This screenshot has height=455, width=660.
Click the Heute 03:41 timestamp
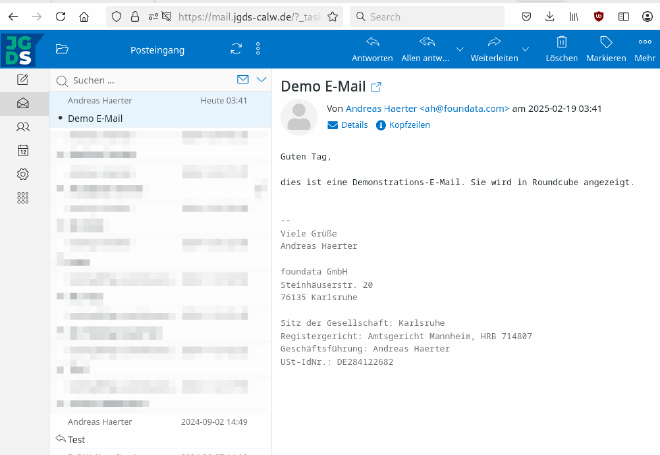(x=224, y=101)
